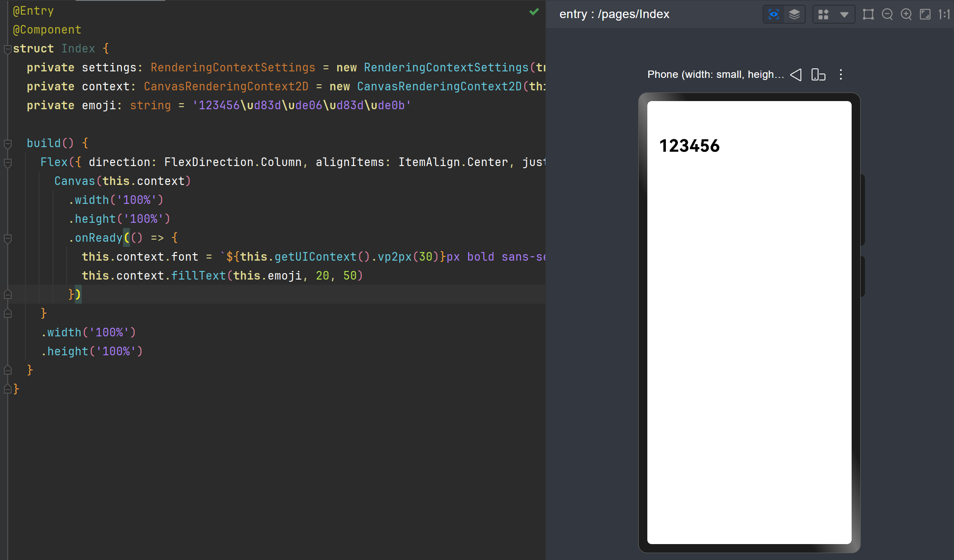This screenshot has width=954, height=560.
Task: Click the frame bounds icon in previewer toolbar
Action: (x=868, y=14)
